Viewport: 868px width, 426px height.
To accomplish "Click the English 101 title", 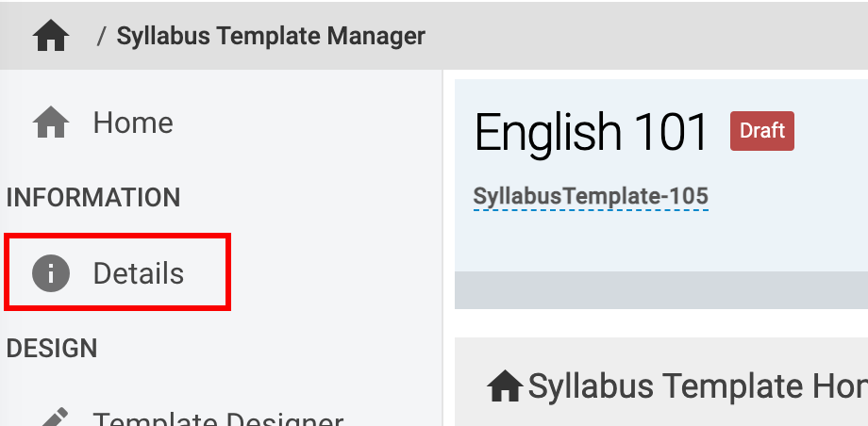I will pos(592,132).
